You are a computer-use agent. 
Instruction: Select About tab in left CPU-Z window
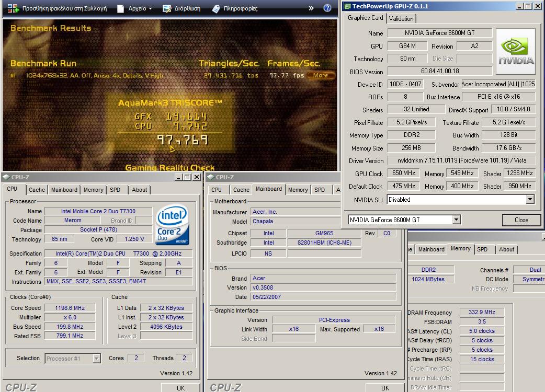click(x=139, y=190)
